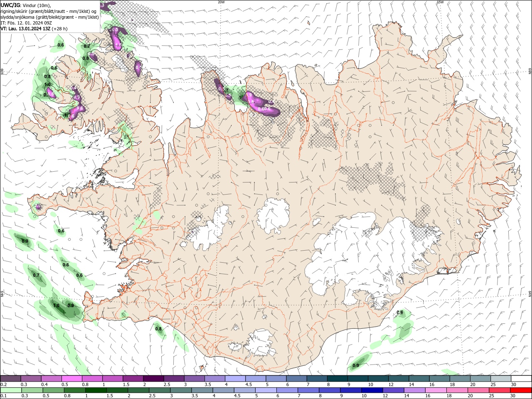Viewport: 532px width, 399px height.
Task: Click the southernmost '0.9' rain value off the southeast coast
Action: [356, 366]
